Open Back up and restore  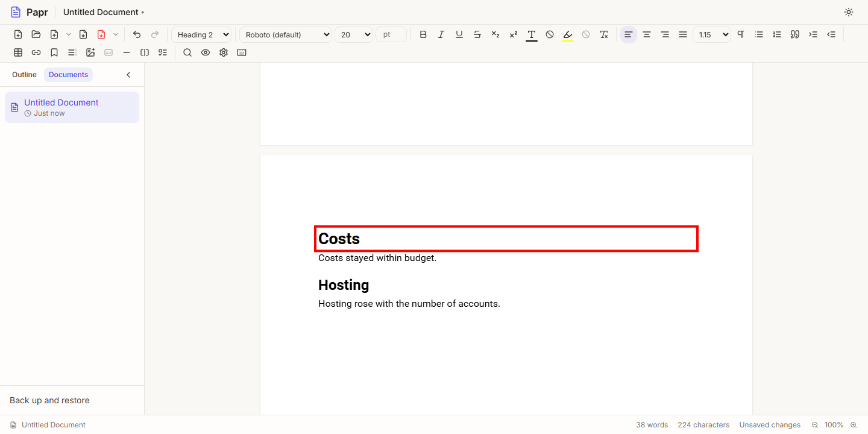tap(49, 400)
